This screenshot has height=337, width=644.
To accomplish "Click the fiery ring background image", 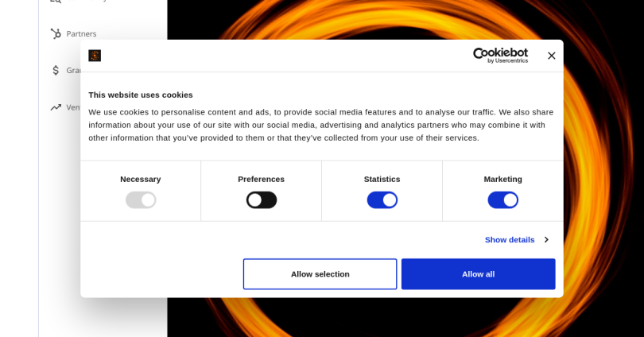I will point(604,159).
